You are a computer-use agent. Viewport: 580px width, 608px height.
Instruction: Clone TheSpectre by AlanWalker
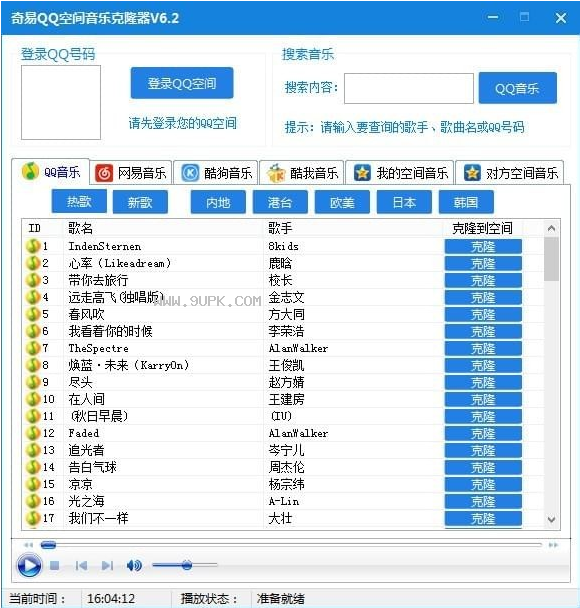(x=483, y=349)
